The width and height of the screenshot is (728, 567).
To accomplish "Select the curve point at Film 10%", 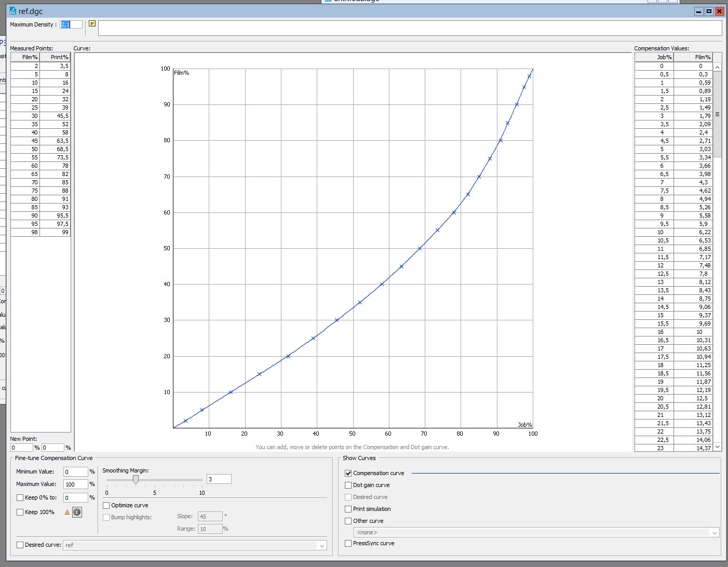I will [x=231, y=392].
